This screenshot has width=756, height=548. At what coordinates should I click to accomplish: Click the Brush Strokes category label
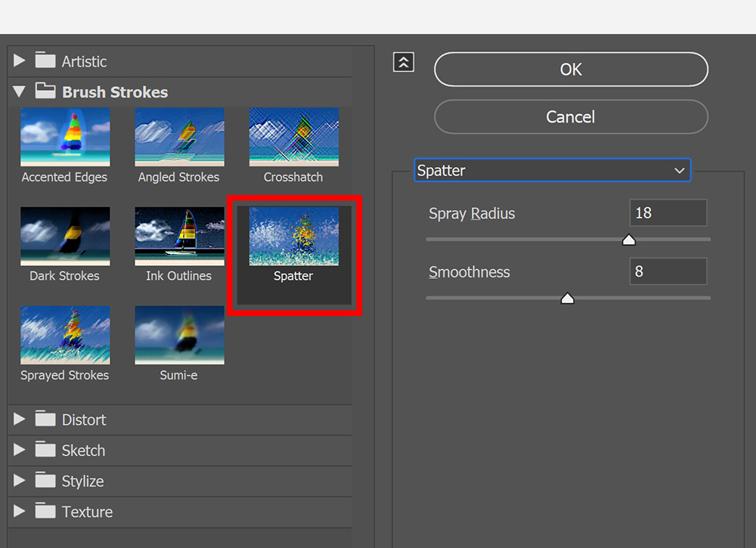[x=115, y=92]
